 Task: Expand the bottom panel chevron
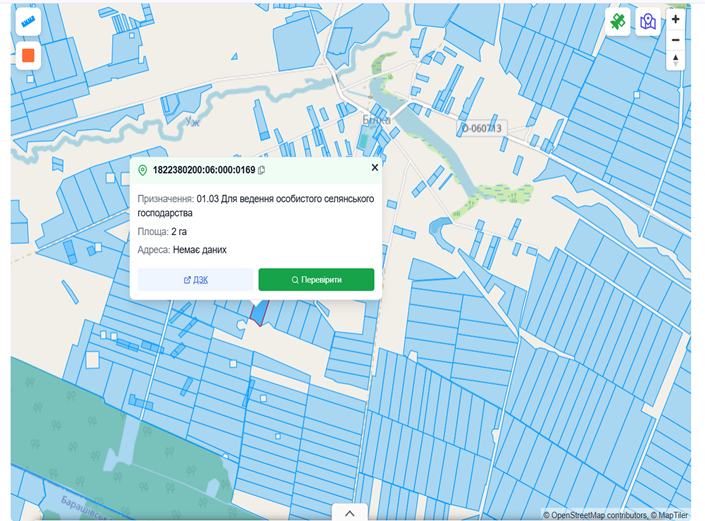[349, 513]
